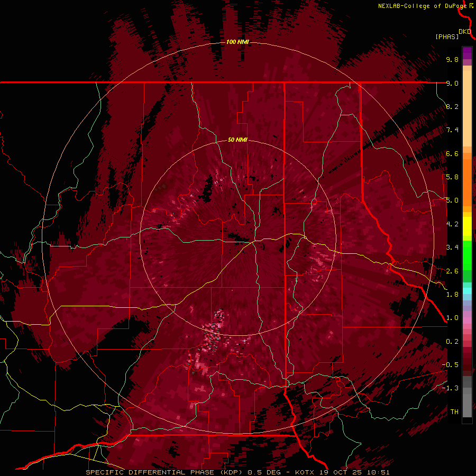Click the 8.2 value on color scale
Viewport: 476px width, 476px height.
click(452, 106)
